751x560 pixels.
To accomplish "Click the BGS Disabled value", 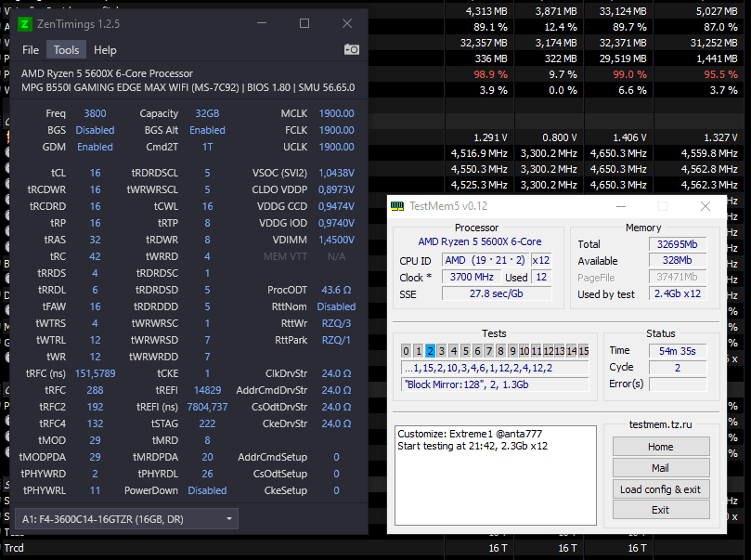I will (x=95, y=130).
